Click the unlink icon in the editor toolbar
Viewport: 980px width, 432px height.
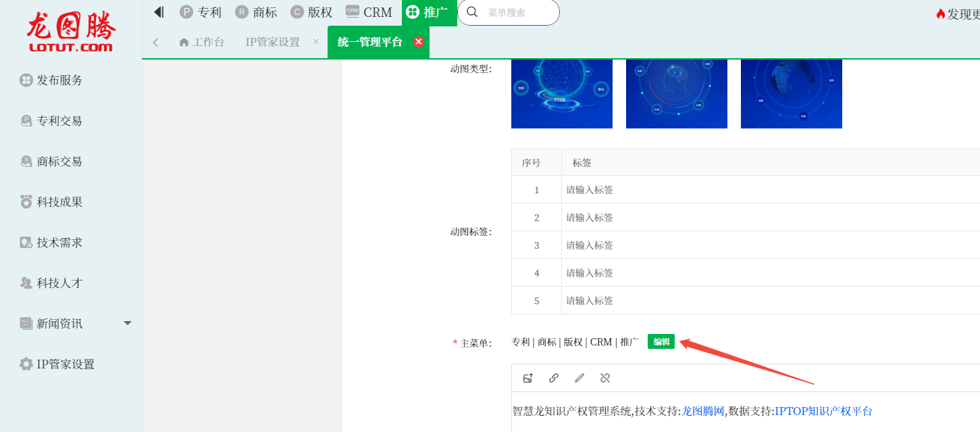pyautogui.click(x=605, y=378)
